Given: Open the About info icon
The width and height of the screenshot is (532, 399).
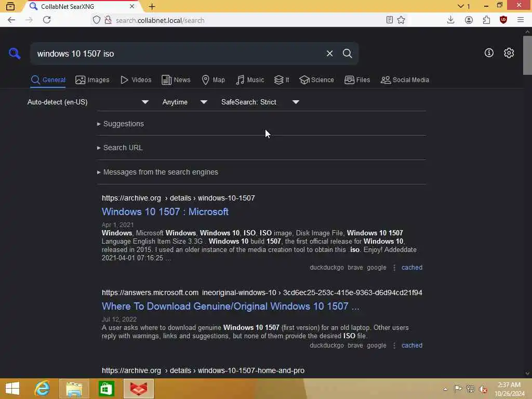Looking at the screenshot, I should [489, 53].
